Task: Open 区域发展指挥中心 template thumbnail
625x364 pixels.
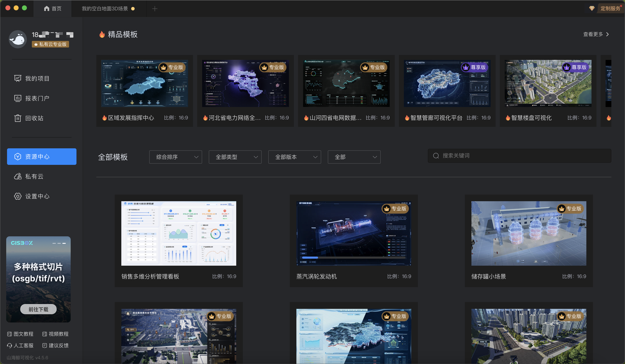Action: [145, 83]
